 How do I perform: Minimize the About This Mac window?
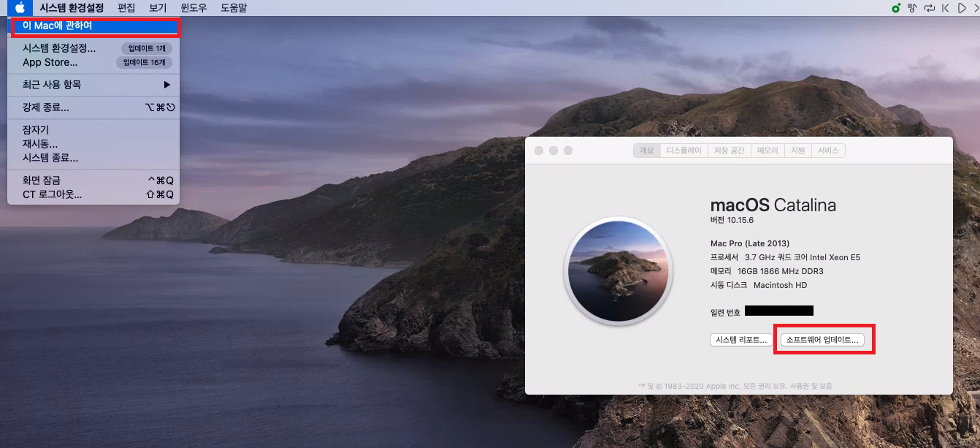coord(554,151)
